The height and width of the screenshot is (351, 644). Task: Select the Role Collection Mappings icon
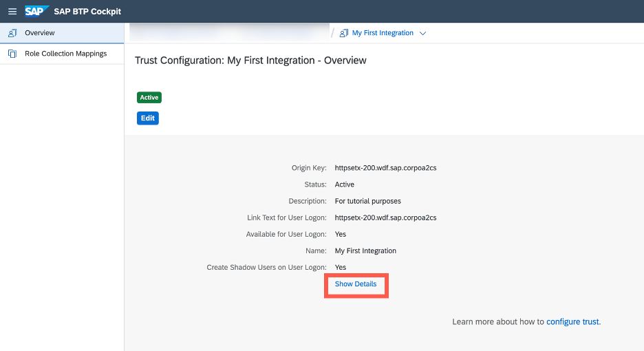coord(12,54)
